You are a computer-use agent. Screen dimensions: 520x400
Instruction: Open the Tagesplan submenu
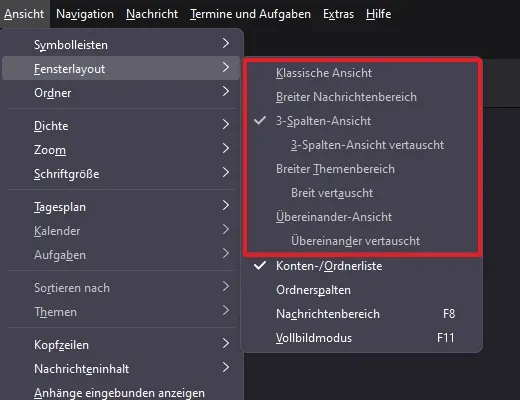pyautogui.click(x=121, y=207)
